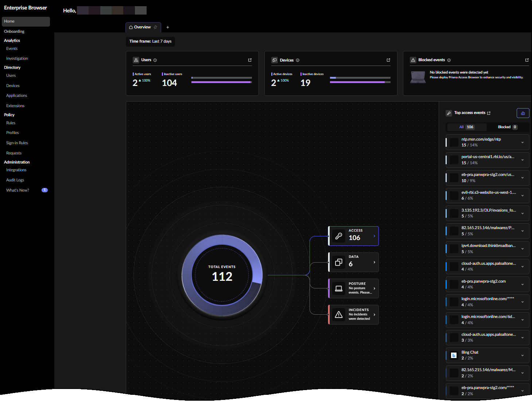The height and width of the screenshot is (401, 532).
Task: Expand the ipv4.download.thinkbroadband entry
Action: click(523, 249)
